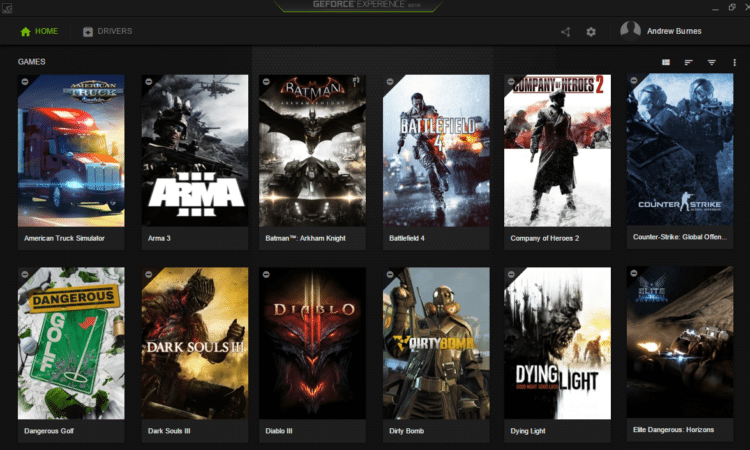Switch to the DRIVERS tab
The height and width of the screenshot is (450, 750).
(x=108, y=32)
